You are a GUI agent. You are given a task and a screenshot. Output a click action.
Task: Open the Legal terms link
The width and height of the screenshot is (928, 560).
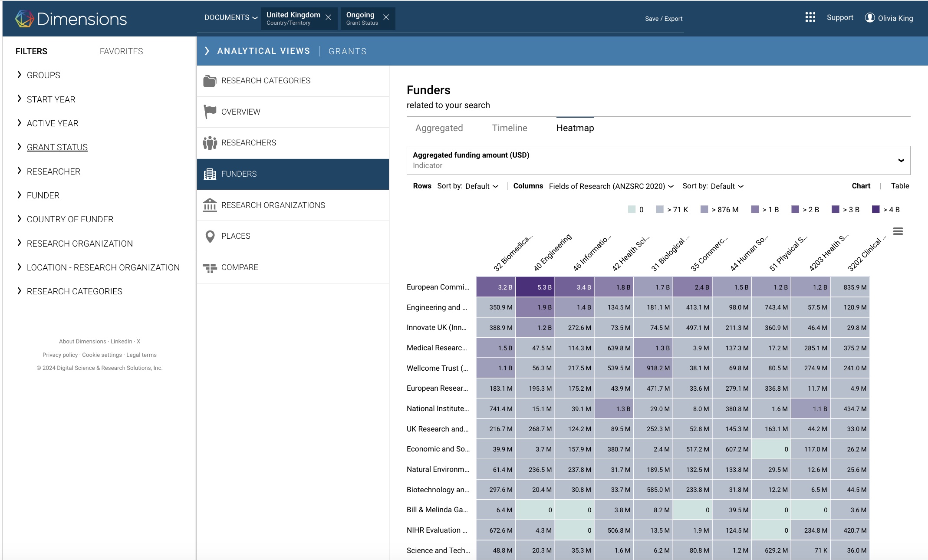(142, 355)
